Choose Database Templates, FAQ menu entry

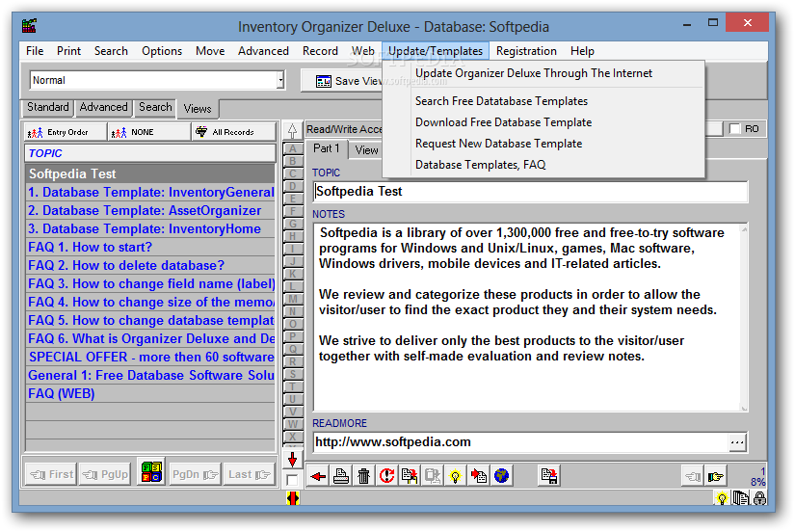[x=480, y=166]
